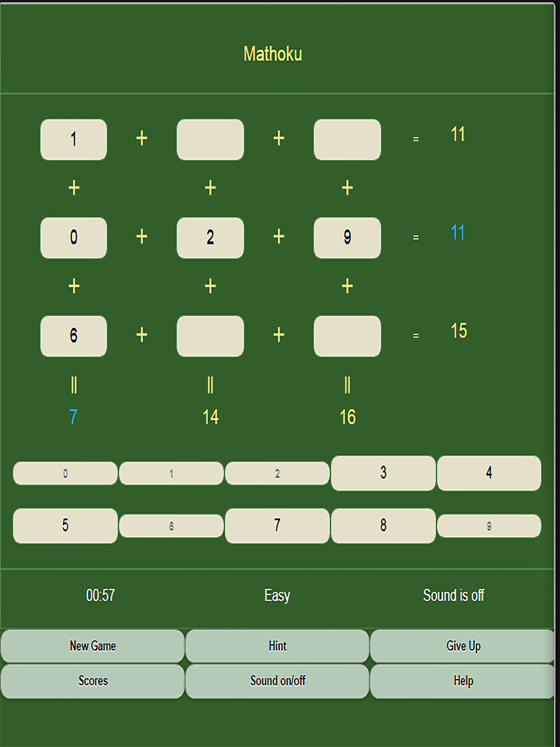This screenshot has width=560, height=747.
Task: Click the used number 0 tile
Action: point(66,473)
